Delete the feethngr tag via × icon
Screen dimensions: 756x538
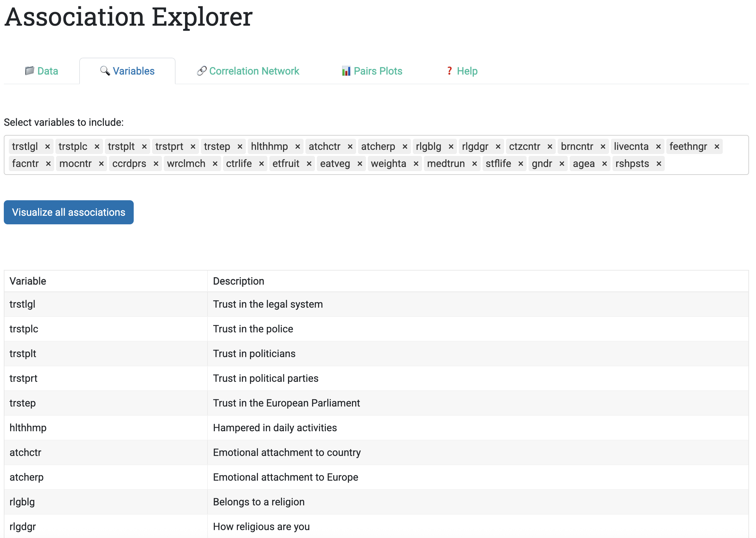click(x=717, y=147)
